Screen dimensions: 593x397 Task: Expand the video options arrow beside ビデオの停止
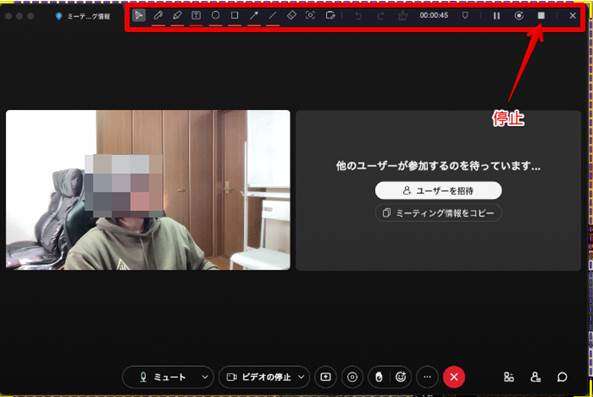tap(301, 377)
